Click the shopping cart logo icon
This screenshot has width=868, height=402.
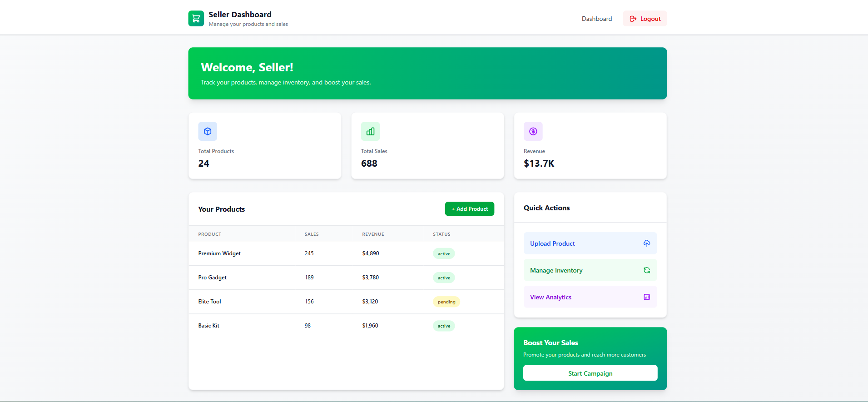196,19
